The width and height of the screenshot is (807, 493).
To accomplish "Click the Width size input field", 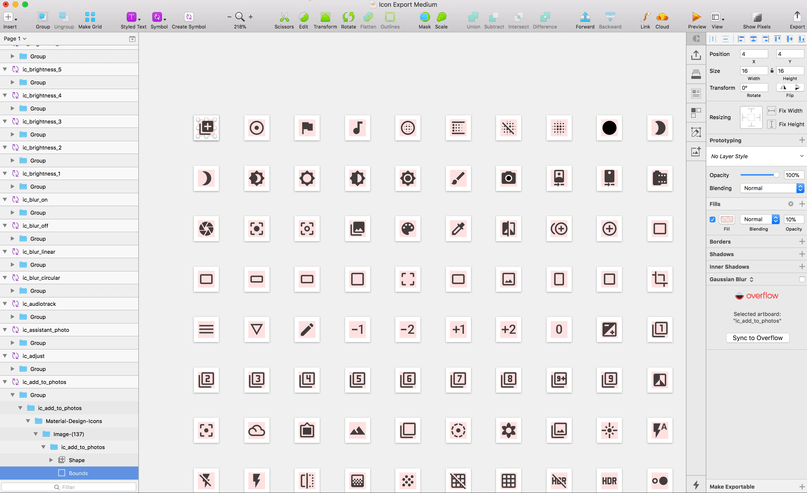I will pos(754,71).
